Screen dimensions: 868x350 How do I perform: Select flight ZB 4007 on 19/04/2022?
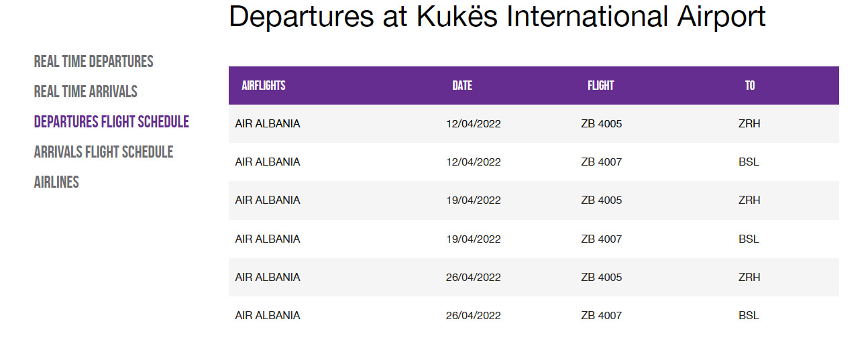(x=534, y=239)
